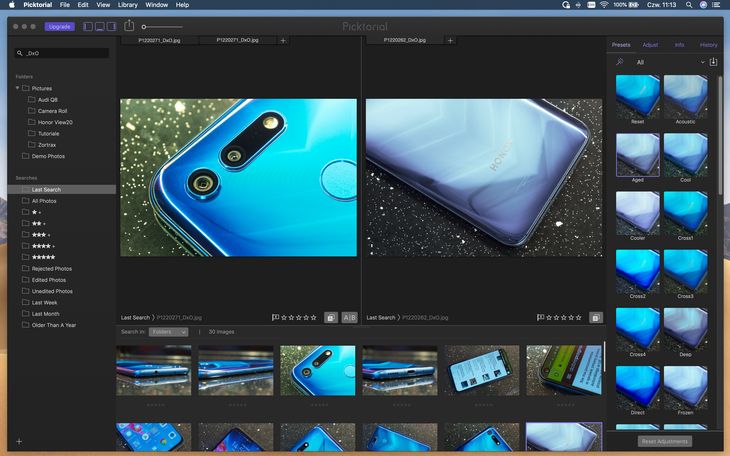Click the share/export icon in the toolbar
The width and height of the screenshot is (730, 456).
pyautogui.click(x=129, y=26)
